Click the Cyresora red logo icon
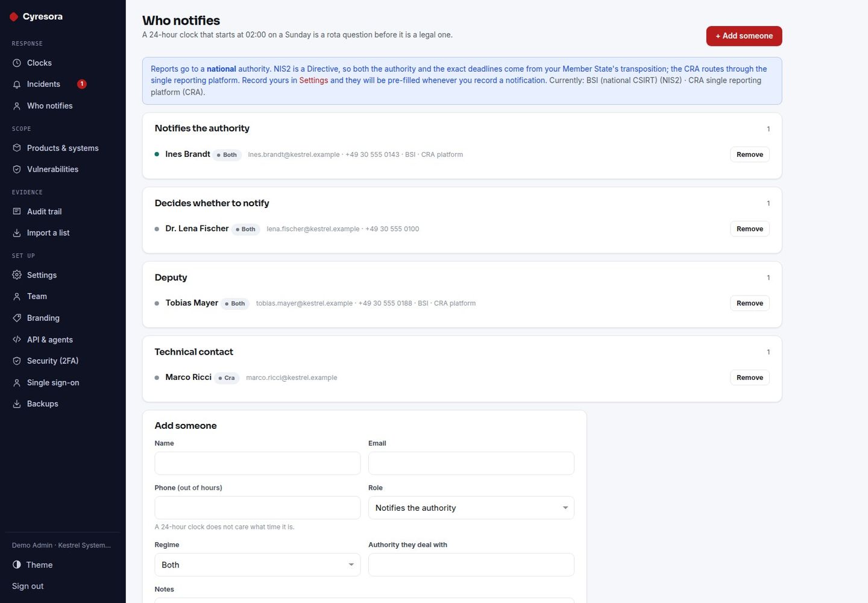 (x=14, y=17)
